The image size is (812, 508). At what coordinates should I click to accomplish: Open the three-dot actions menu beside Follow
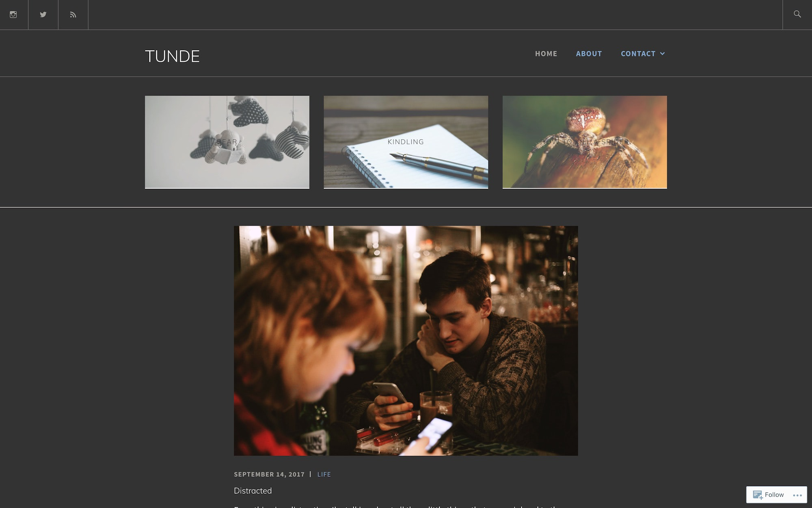pos(797,495)
